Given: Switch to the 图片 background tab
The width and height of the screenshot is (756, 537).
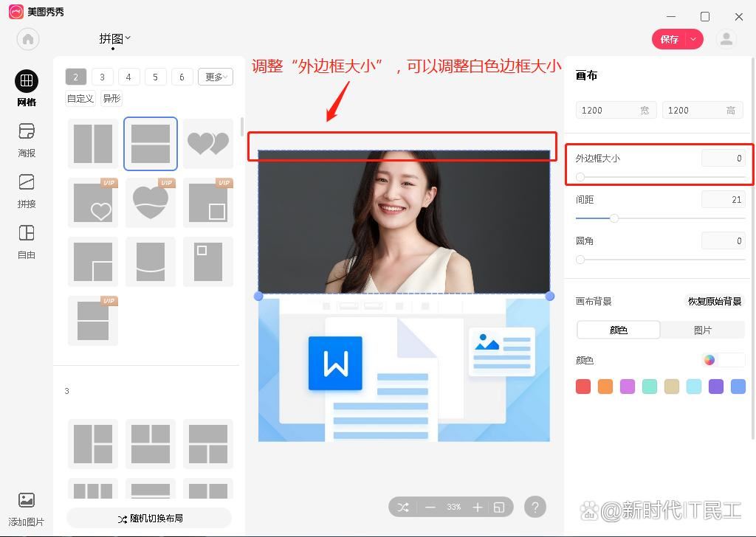Looking at the screenshot, I should point(702,330).
